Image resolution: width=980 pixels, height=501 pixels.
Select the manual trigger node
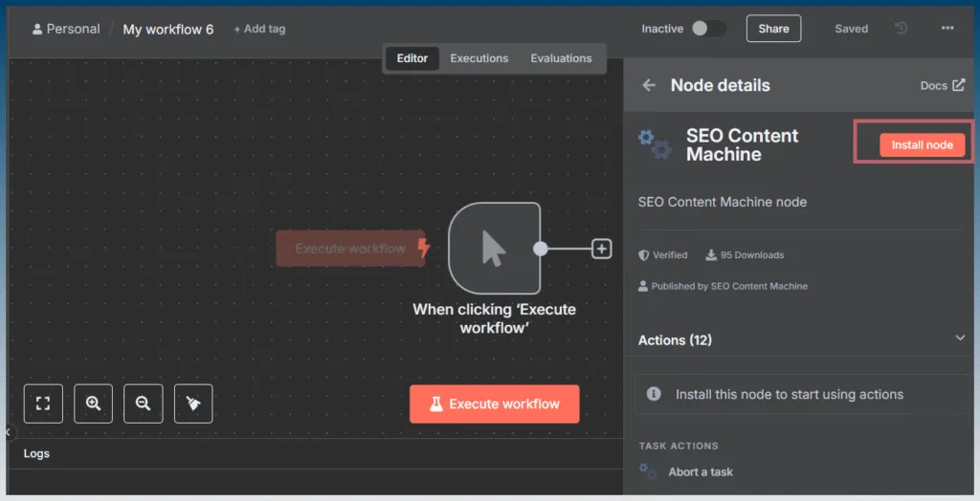tap(495, 248)
